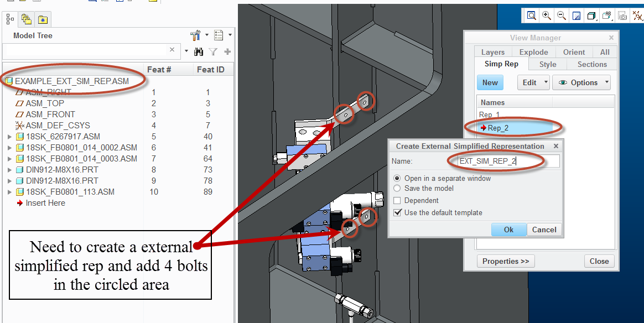Click the Model Tree settings hammer icon

[195, 35]
